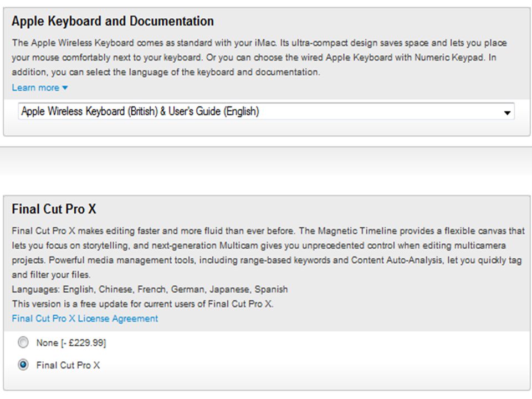
Task: Click the Magnetic Timeline description paragraph
Action: coord(268,253)
